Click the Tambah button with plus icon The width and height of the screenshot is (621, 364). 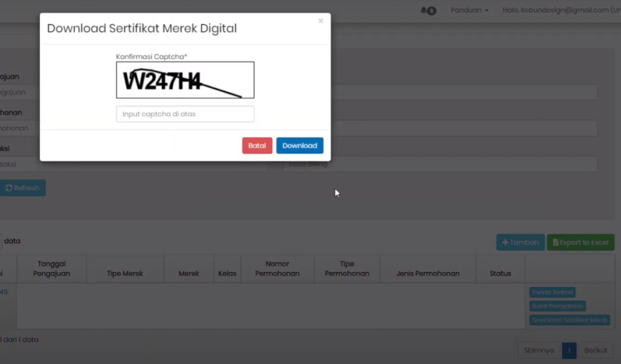(520, 242)
